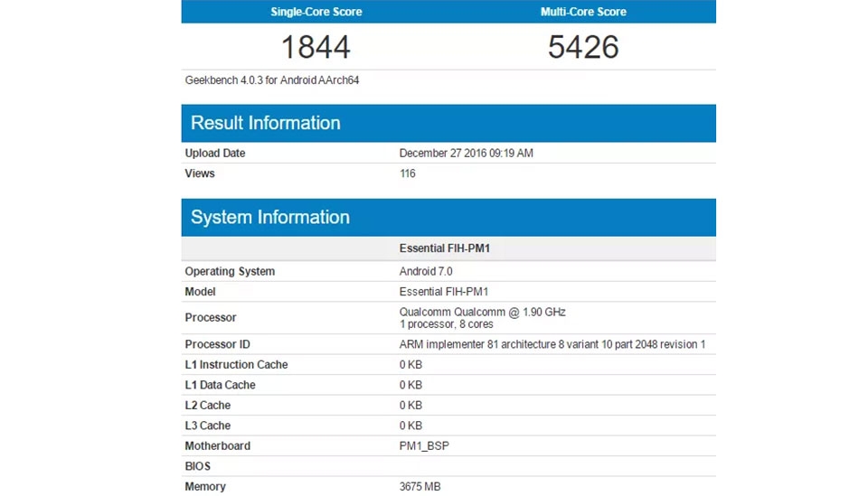Image resolution: width=868 pixels, height=496 pixels.
Task: Click the 0 KB value for L1 Data Cache
Action: pos(410,385)
